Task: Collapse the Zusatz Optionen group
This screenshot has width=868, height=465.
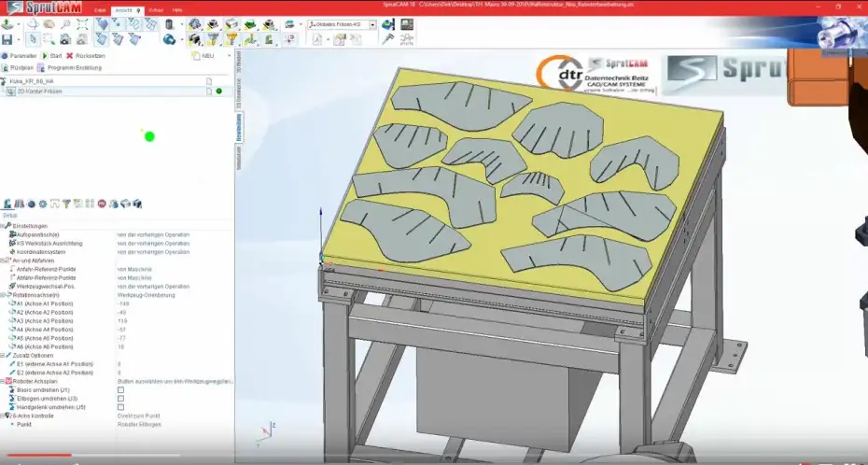Action: tap(2, 356)
